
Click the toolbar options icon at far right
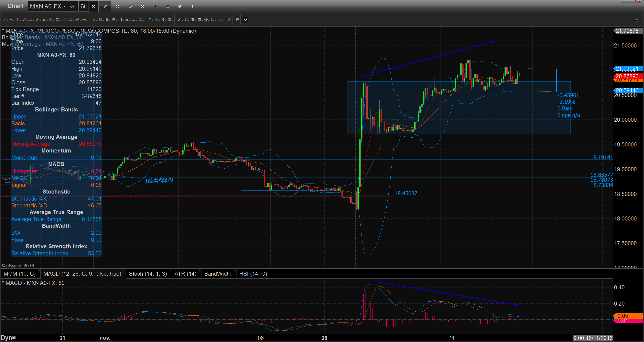coord(637,20)
